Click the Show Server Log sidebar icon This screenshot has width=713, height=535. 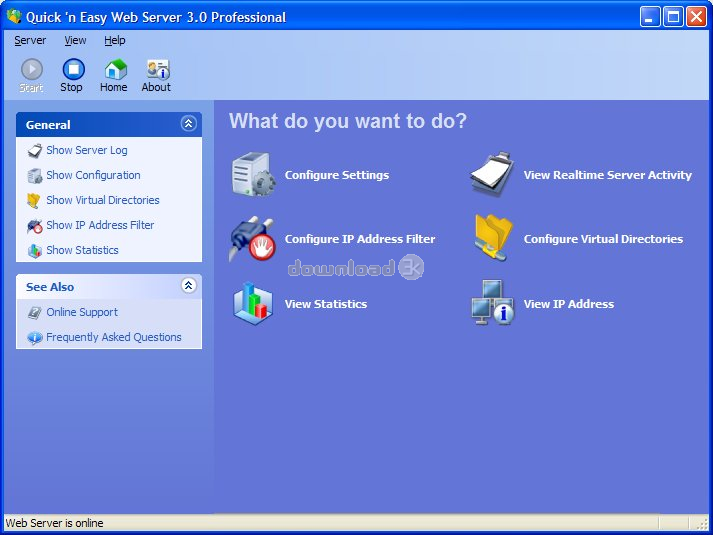pos(35,150)
